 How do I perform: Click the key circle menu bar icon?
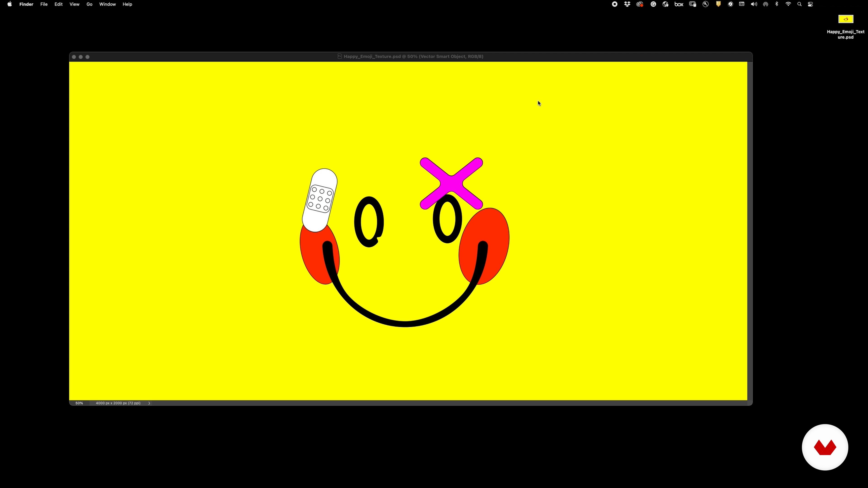[705, 4]
